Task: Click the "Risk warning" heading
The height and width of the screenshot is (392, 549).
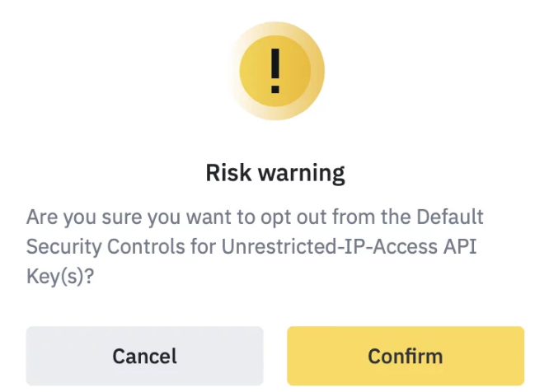Action: [x=274, y=174]
